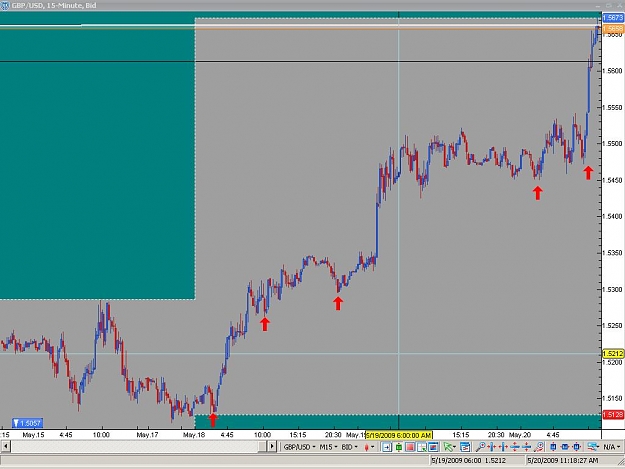Open the chart properties window icon
Image resolution: width=625 pixels, height=469 pixels.
pyautogui.click(x=465, y=447)
